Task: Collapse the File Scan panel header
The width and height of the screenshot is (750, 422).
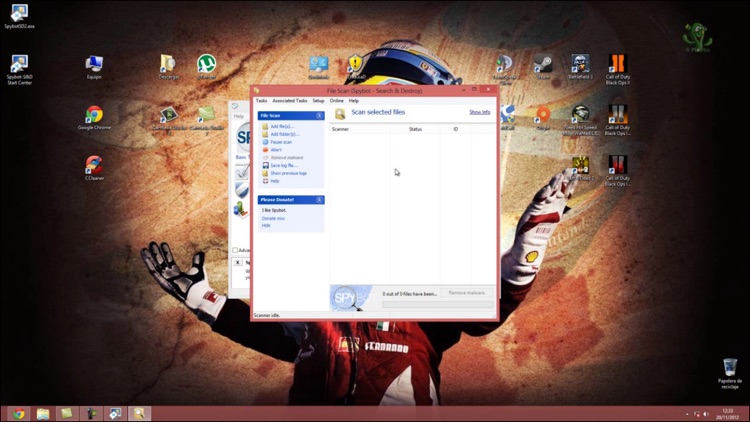Action: coord(319,116)
